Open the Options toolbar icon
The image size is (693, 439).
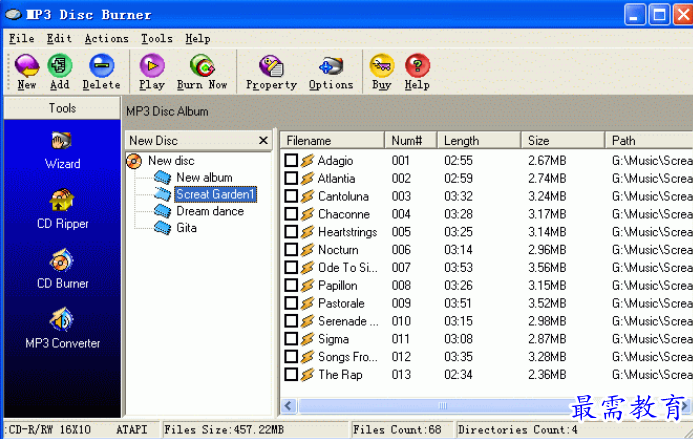[x=331, y=66]
